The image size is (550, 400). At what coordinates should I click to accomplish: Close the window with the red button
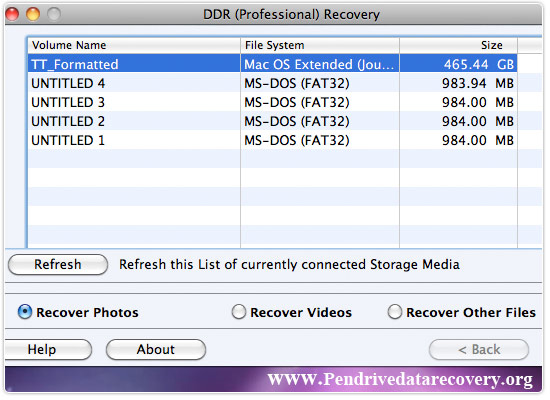point(12,14)
